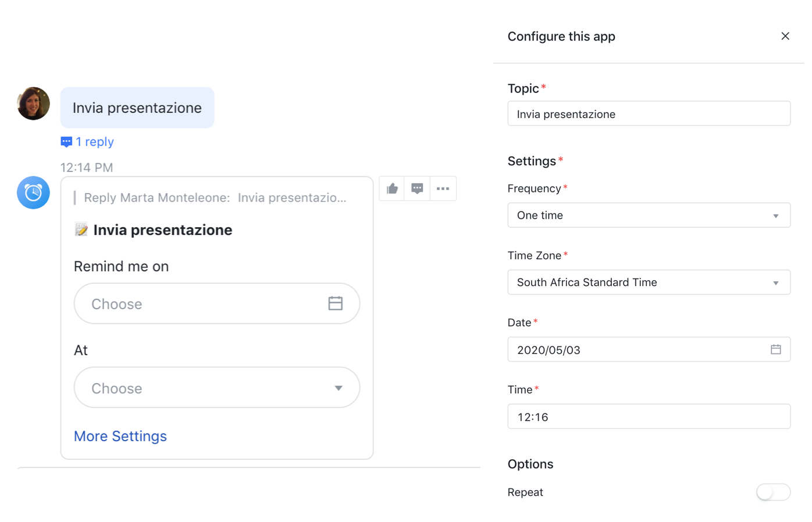Expand the At time Choose dropdown
The width and height of the screenshot is (812, 522).
click(216, 387)
